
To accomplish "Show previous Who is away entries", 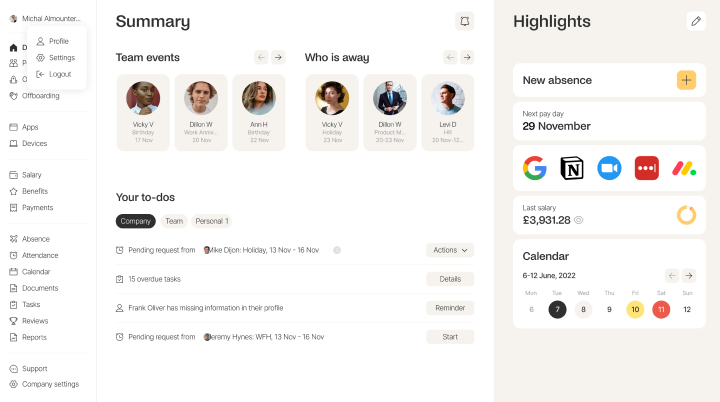I will (450, 57).
